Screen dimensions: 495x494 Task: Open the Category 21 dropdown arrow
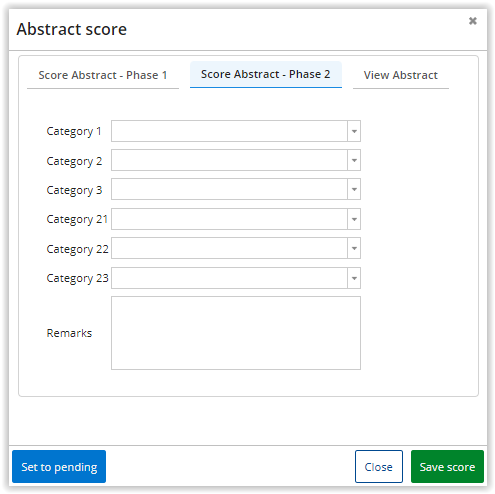pyautogui.click(x=354, y=219)
